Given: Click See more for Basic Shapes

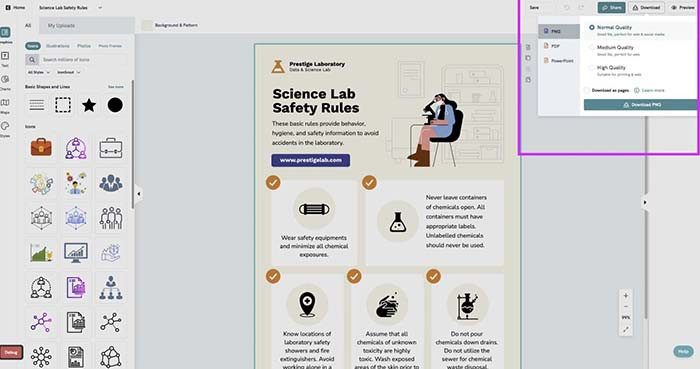Looking at the screenshot, I should pyautogui.click(x=116, y=87).
